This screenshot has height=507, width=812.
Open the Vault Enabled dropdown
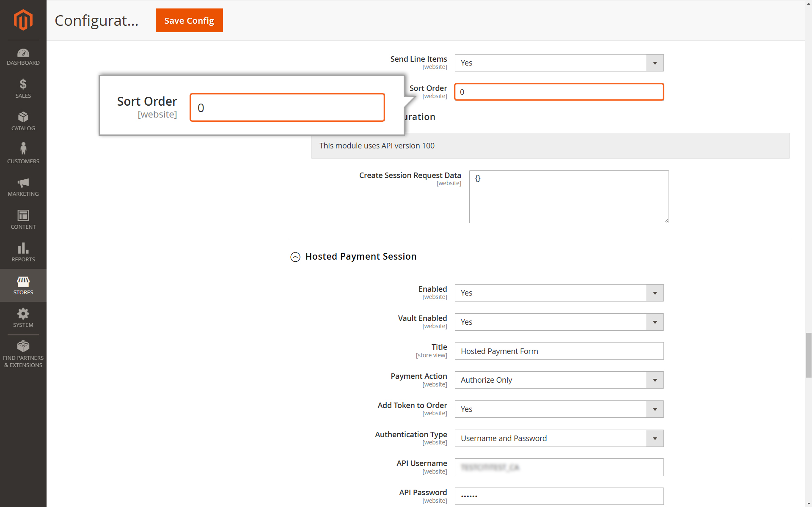coord(559,322)
